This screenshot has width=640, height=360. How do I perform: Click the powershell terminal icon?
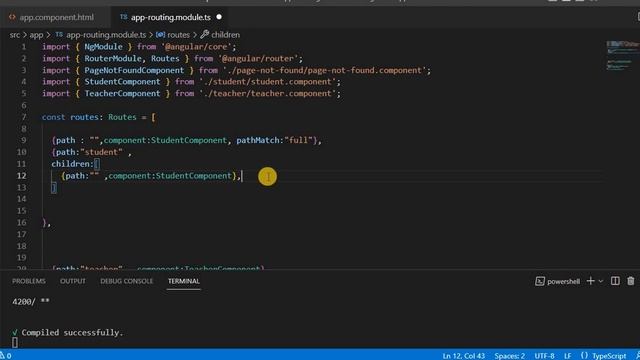[540, 281]
